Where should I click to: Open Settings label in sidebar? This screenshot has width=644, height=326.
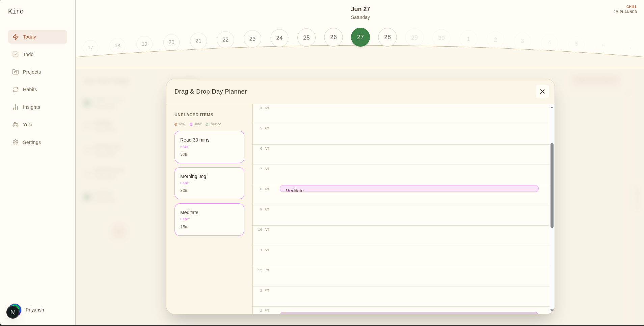click(x=32, y=142)
